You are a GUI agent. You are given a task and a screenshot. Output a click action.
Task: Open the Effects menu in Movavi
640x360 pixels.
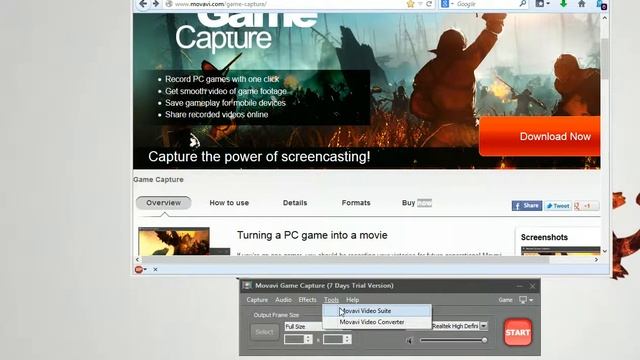tap(307, 300)
